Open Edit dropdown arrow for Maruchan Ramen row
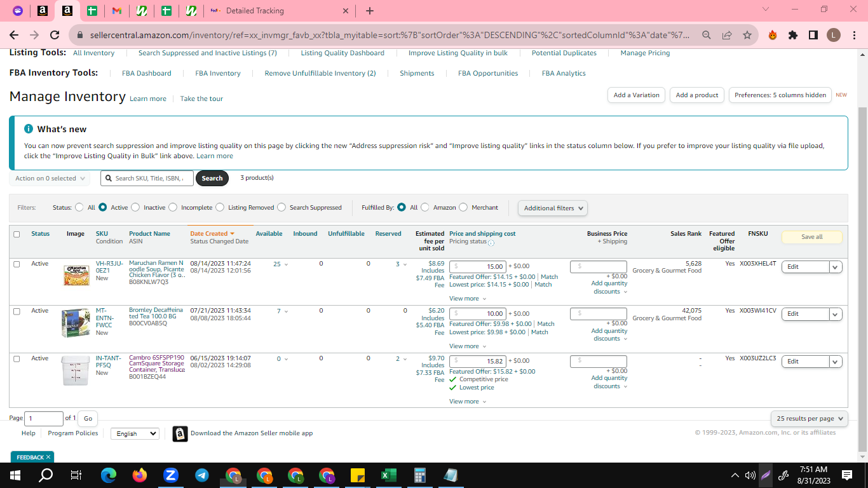Image resolution: width=868 pixels, height=488 pixels. [836, 267]
